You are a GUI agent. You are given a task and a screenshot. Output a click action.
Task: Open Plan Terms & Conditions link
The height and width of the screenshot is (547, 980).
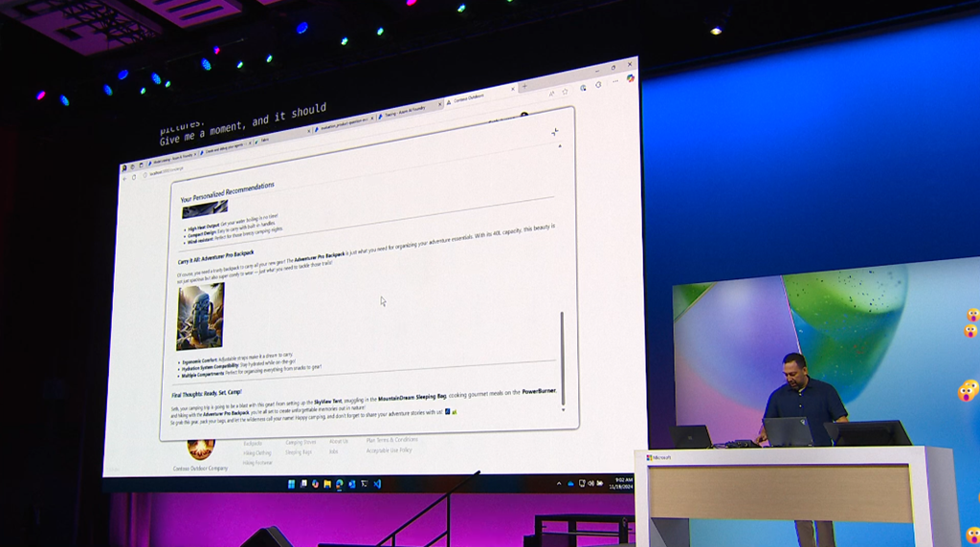[392, 440]
